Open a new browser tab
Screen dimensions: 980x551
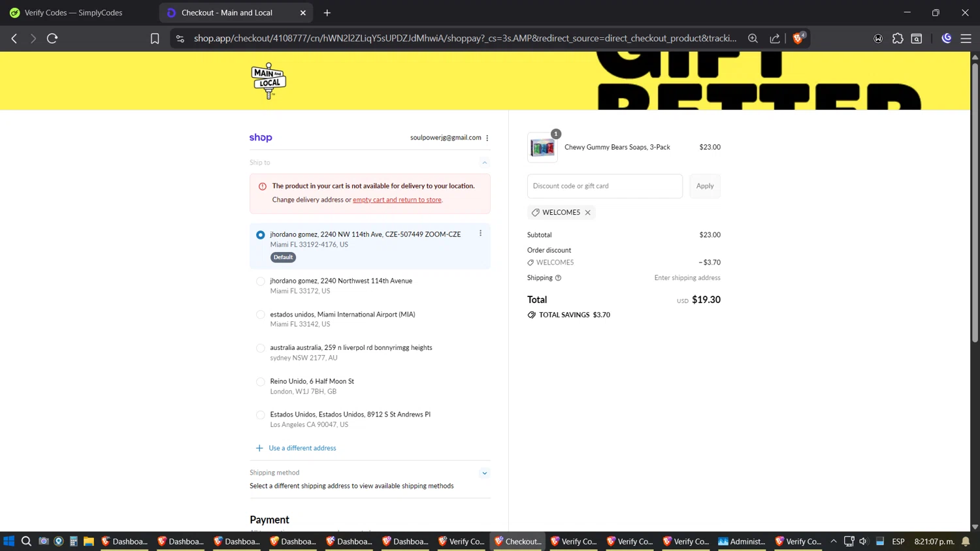[327, 12]
